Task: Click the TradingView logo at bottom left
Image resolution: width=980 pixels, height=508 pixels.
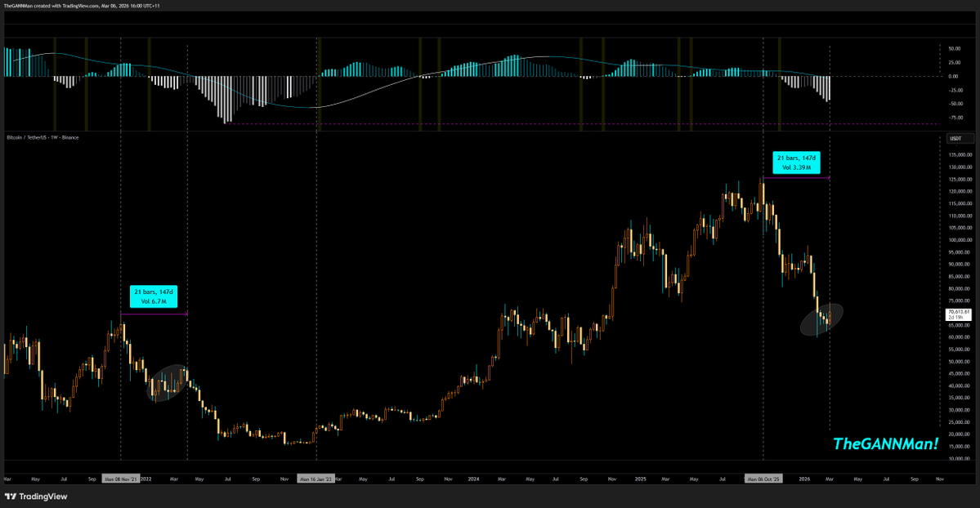Action: pyautogui.click(x=36, y=497)
